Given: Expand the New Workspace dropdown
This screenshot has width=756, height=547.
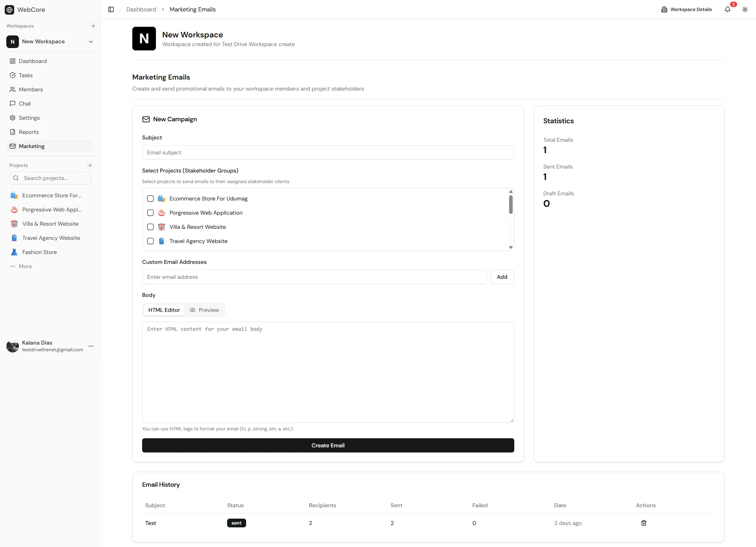Looking at the screenshot, I should (x=91, y=41).
